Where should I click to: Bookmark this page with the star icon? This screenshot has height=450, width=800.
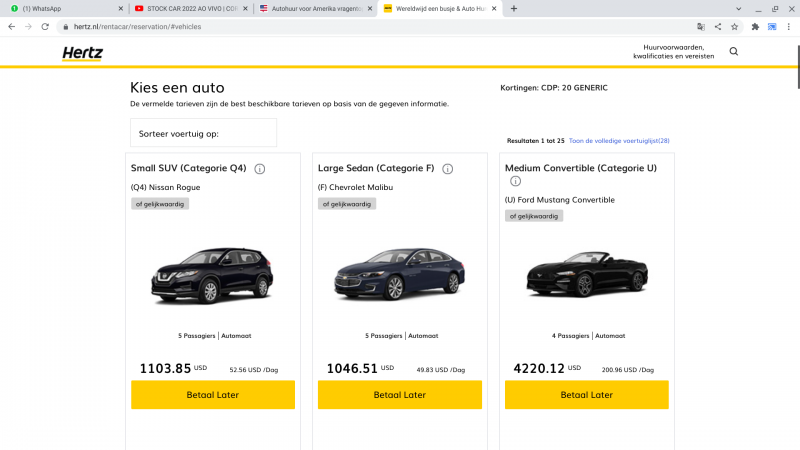pos(734,26)
